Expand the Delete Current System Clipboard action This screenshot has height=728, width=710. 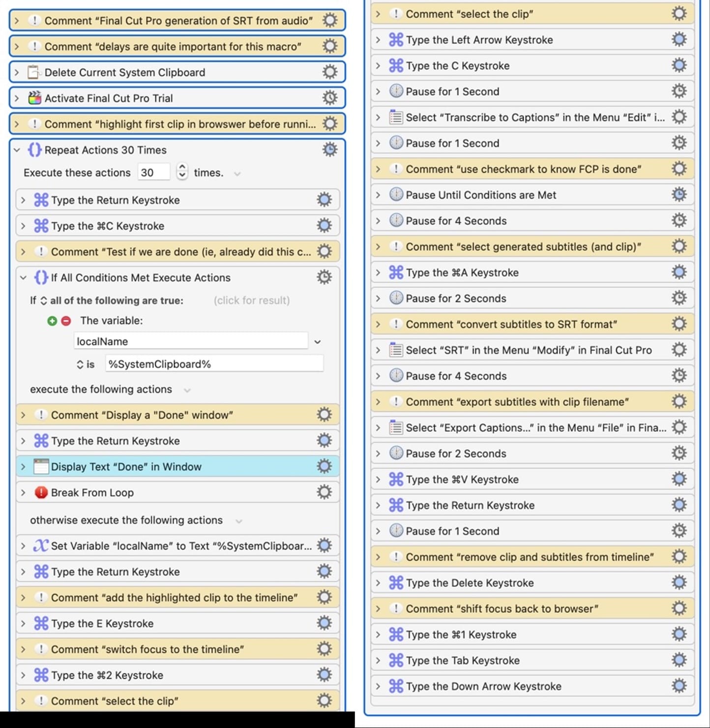(x=17, y=72)
